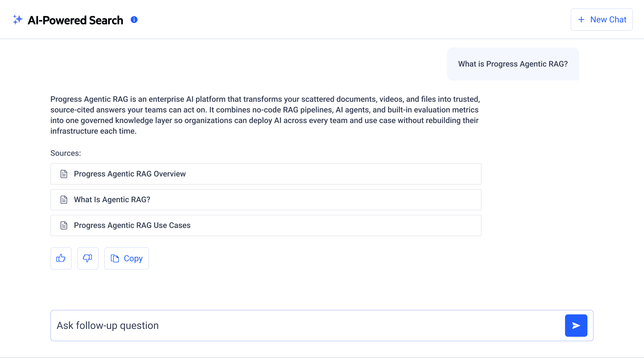Click the sparkle AI logo icon

pyautogui.click(x=18, y=20)
